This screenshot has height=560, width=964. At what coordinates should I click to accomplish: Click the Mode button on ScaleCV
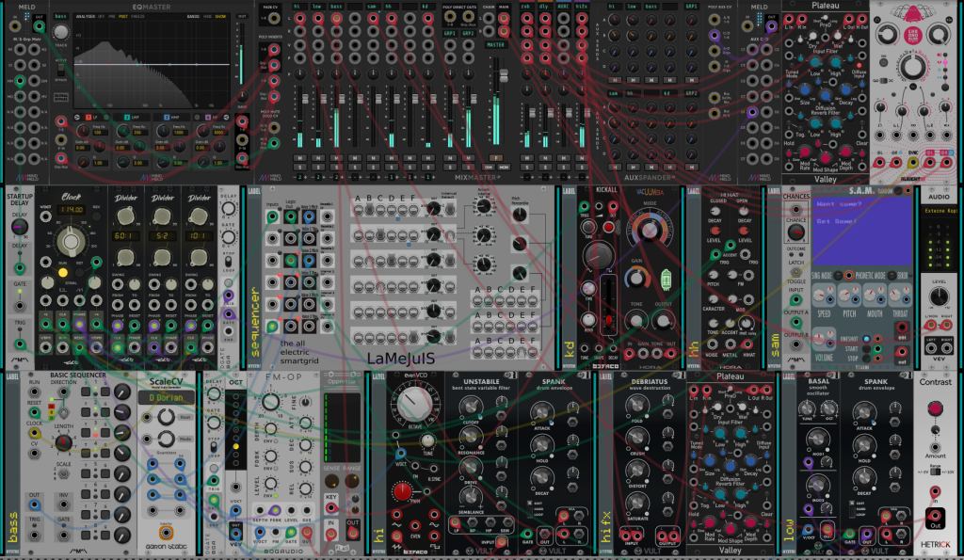[186, 439]
